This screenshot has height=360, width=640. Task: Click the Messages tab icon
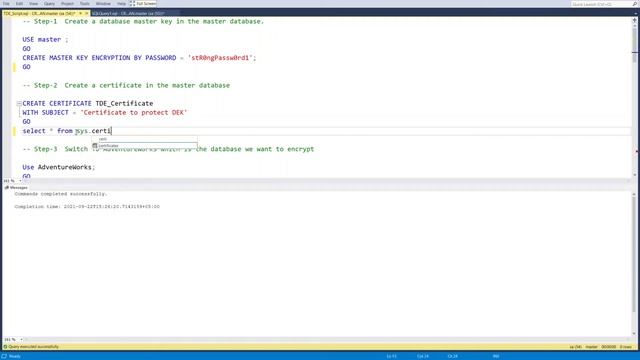coord(7,188)
